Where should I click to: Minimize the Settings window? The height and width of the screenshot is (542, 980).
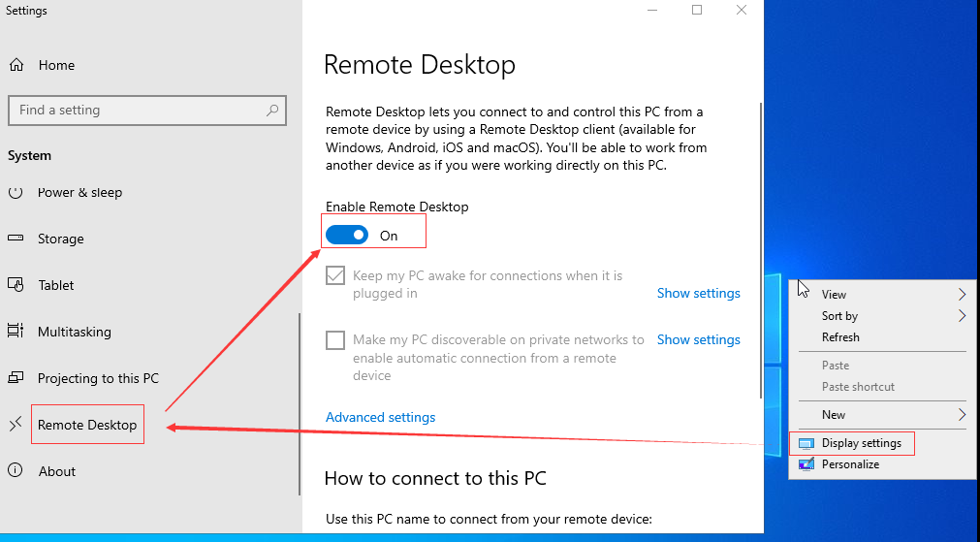652,10
